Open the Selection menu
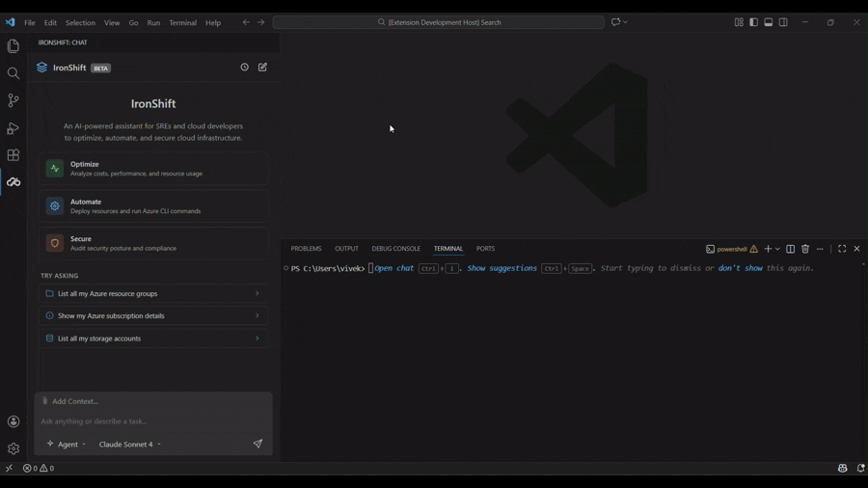Screen dimensions: 868x488 click(x=80, y=23)
